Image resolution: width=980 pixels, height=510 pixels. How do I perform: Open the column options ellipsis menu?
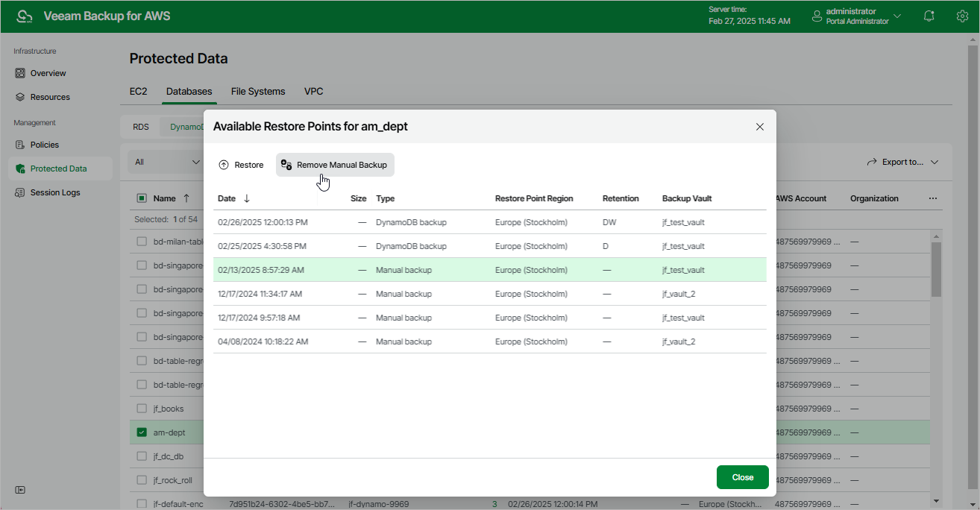[933, 198]
